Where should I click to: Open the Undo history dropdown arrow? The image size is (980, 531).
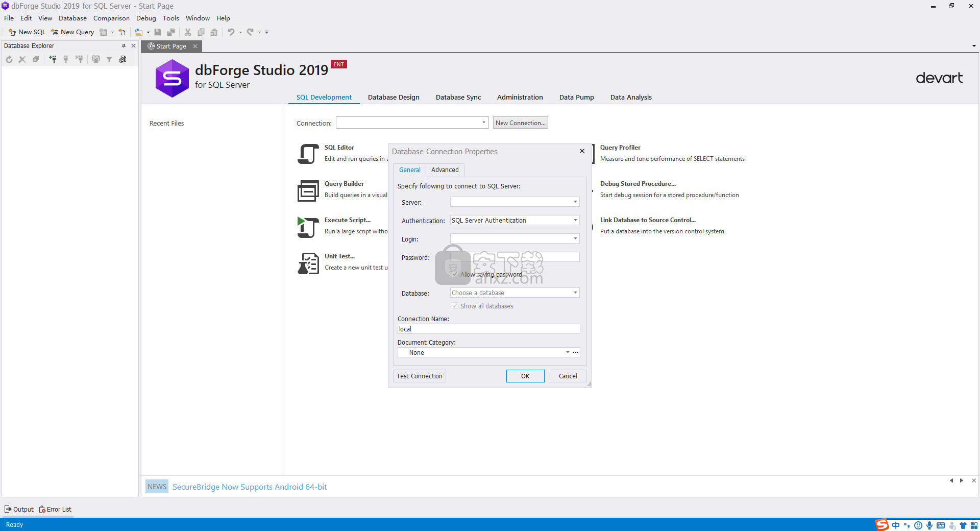click(x=240, y=32)
